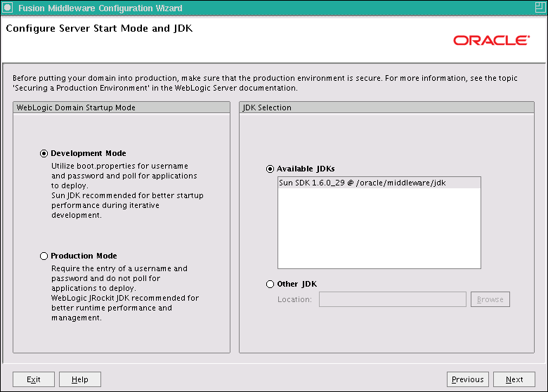
Task: Click the JDK Selection panel header
Action: (x=386, y=107)
